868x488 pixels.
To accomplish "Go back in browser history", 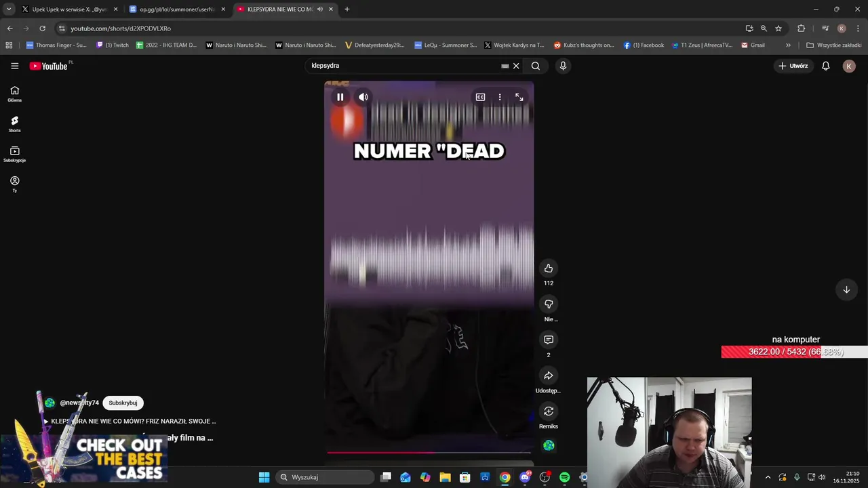I will pyautogui.click(x=9, y=28).
